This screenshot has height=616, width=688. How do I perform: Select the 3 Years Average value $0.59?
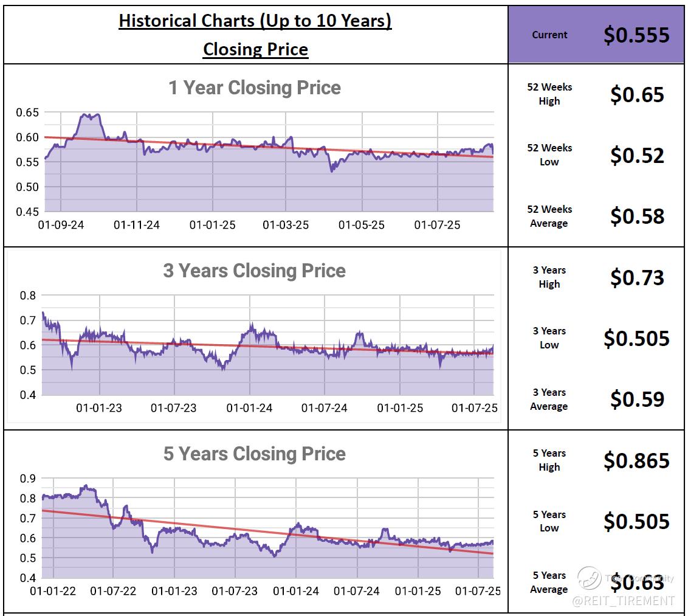pyautogui.click(x=637, y=400)
